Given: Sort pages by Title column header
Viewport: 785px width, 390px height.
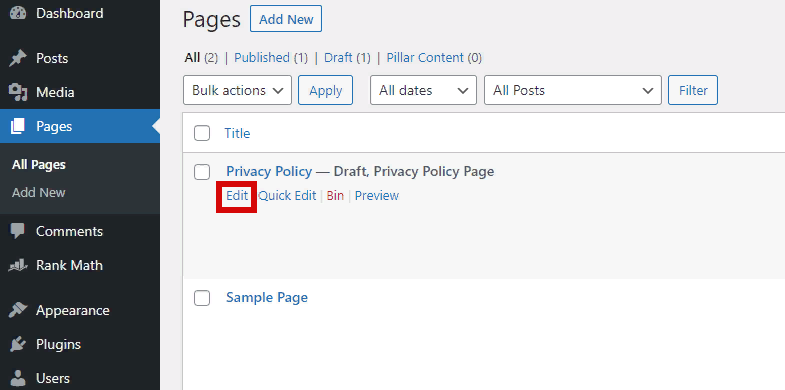Looking at the screenshot, I should pyautogui.click(x=237, y=133).
